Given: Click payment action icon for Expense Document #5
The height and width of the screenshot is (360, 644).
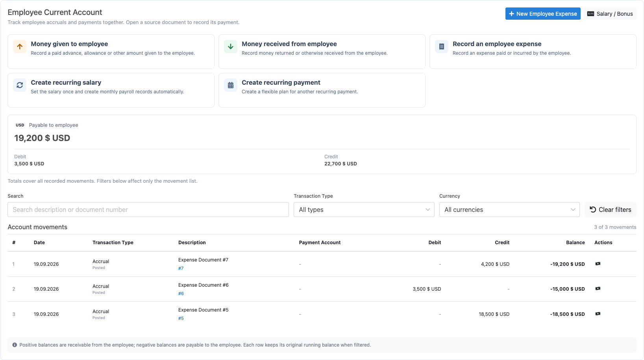Looking at the screenshot, I should (x=598, y=314).
